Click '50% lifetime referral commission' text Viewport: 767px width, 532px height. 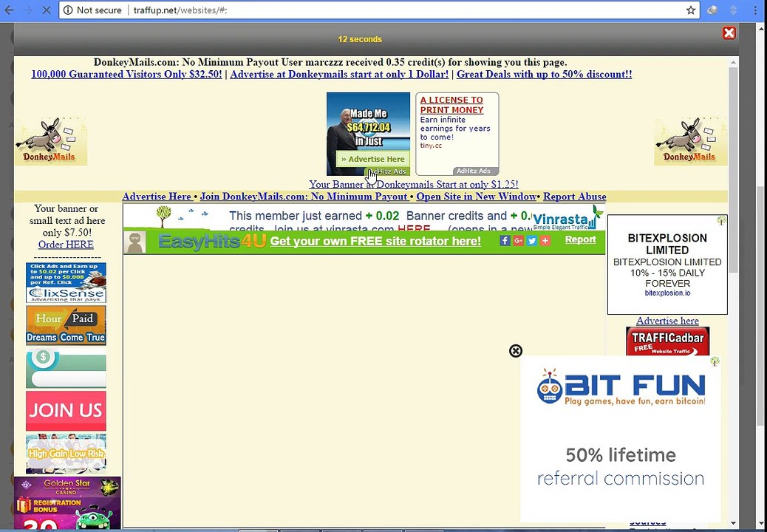pos(621,466)
